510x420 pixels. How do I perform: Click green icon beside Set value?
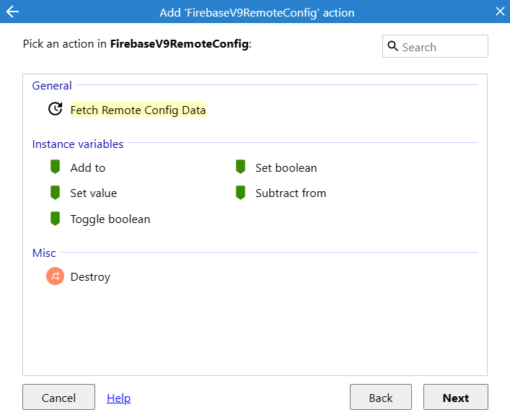click(55, 192)
